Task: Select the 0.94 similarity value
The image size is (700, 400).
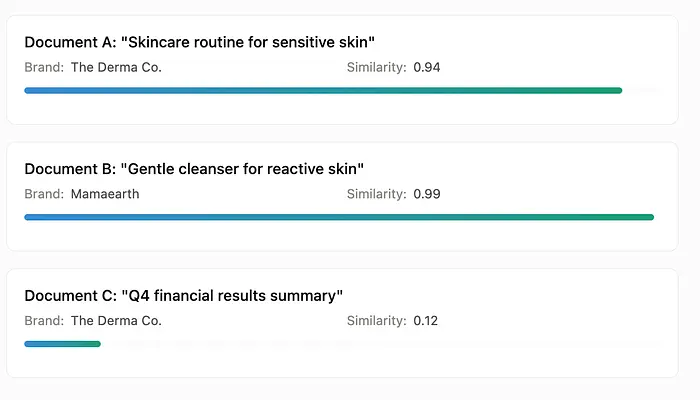Action: (427, 67)
